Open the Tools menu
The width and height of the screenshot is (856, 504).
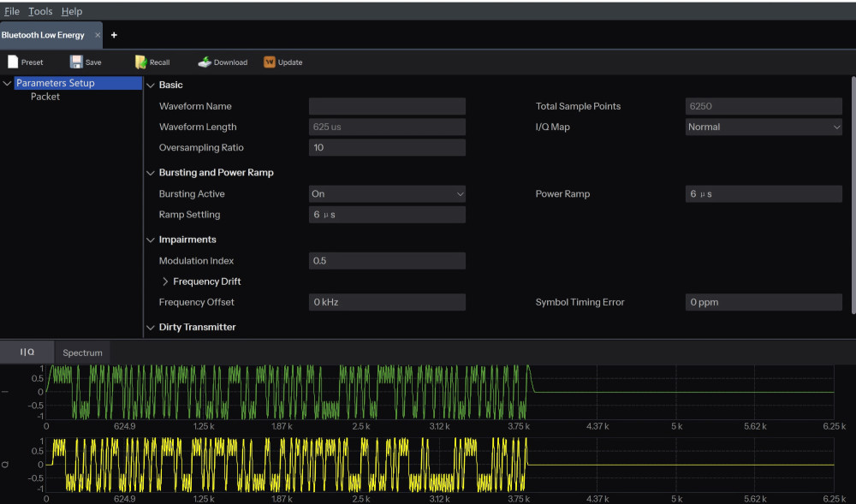pyautogui.click(x=39, y=11)
